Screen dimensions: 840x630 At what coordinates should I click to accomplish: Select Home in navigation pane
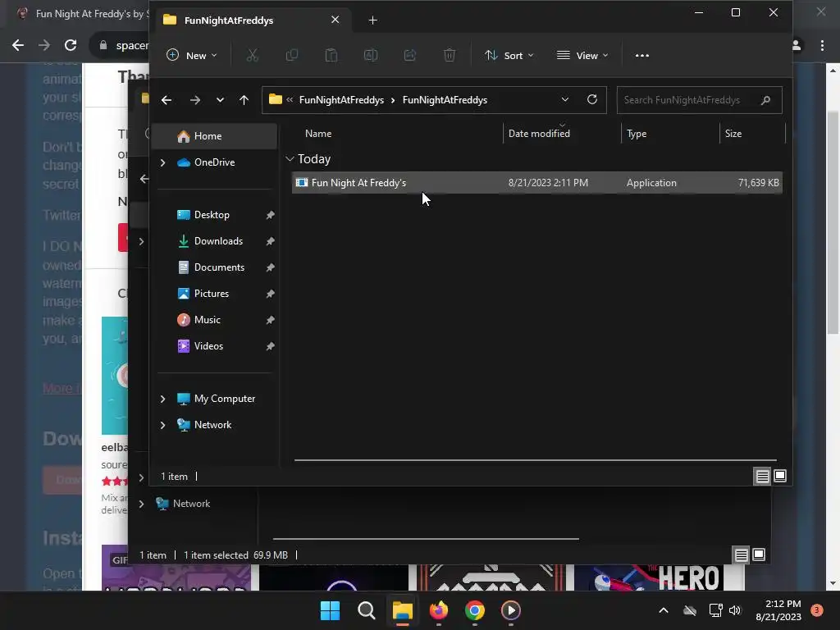(x=214, y=136)
